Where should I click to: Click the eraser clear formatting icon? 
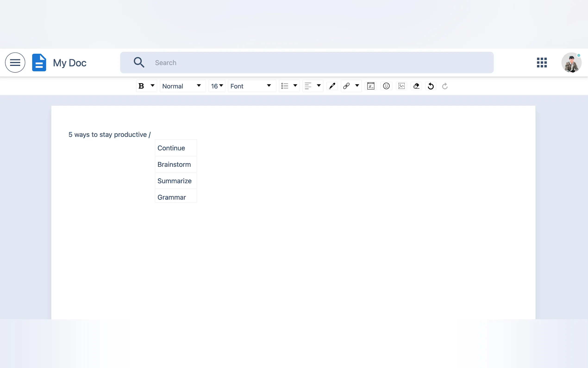point(416,86)
